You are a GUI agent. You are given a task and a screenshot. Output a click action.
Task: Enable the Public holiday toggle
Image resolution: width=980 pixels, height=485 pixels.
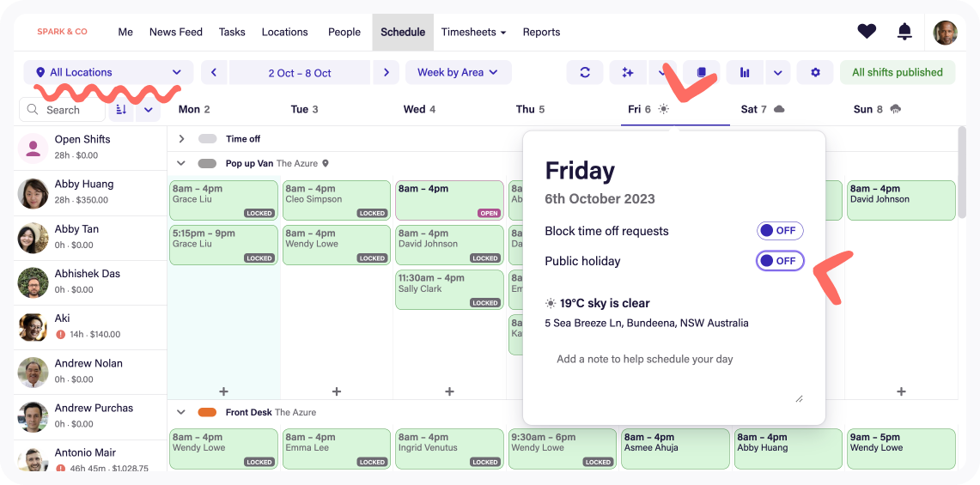[780, 261]
